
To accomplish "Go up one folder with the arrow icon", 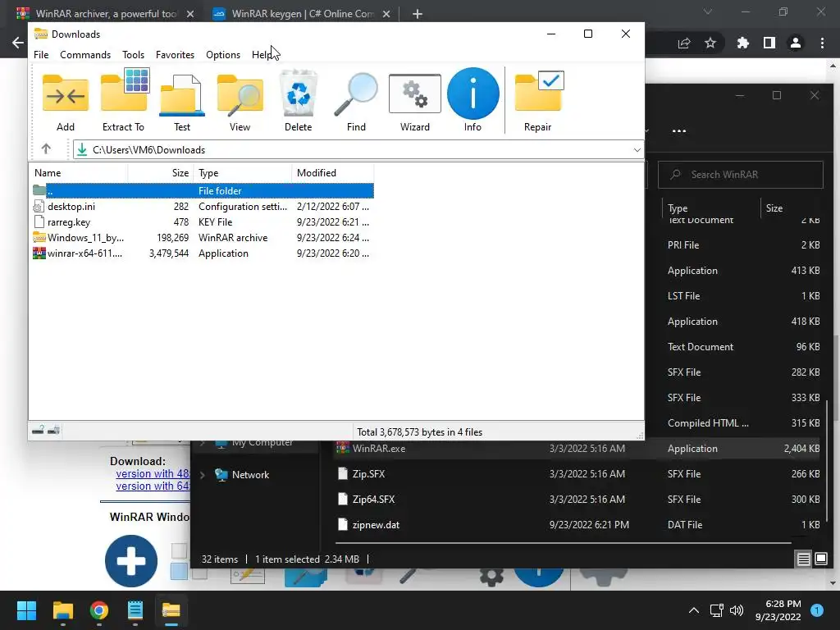I will tap(46, 149).
